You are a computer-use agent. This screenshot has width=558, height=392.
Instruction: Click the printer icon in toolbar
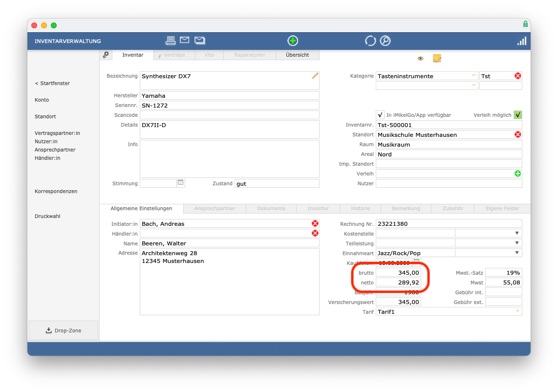[x=171, y=41]
